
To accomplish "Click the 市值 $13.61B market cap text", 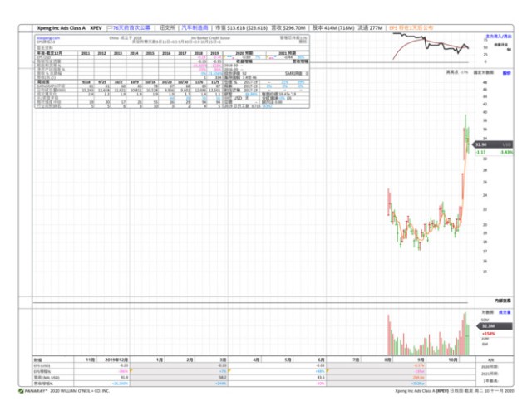I will pos(242,27).
